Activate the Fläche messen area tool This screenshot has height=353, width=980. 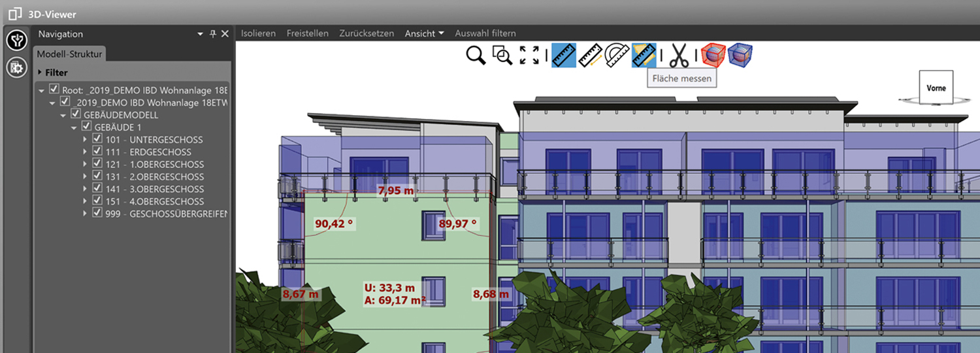[644, 56]
